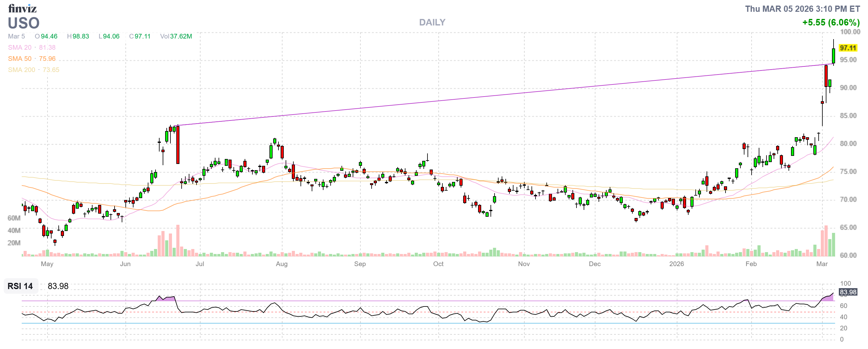
Task: Click the Oct month axis label
Action: tap(438, 264)
